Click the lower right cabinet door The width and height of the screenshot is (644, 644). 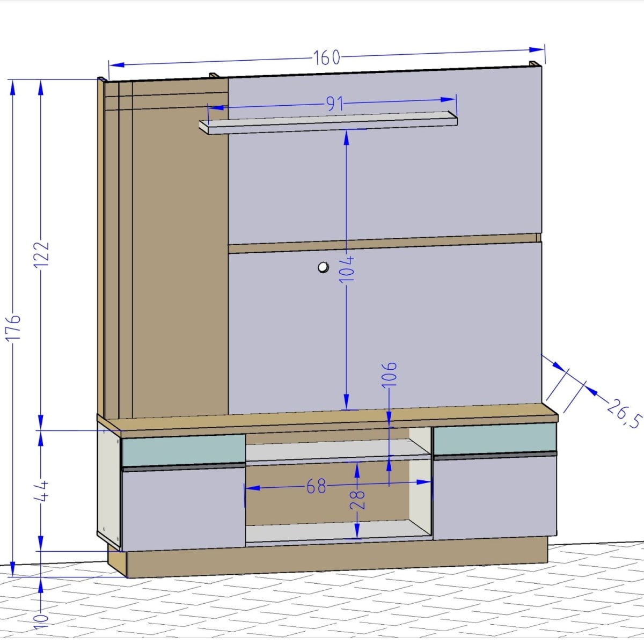point(494,497)
